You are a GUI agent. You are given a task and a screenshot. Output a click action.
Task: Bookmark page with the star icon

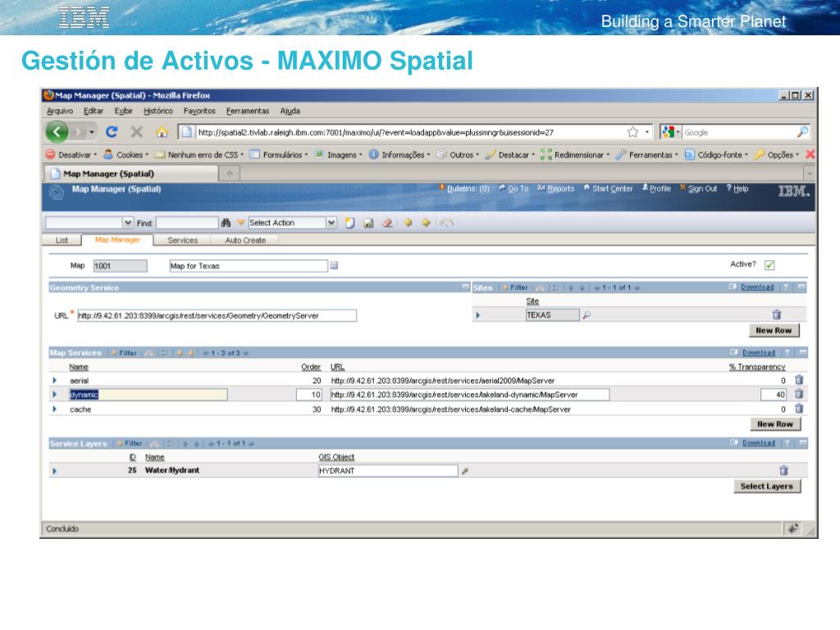click(632, 132)
